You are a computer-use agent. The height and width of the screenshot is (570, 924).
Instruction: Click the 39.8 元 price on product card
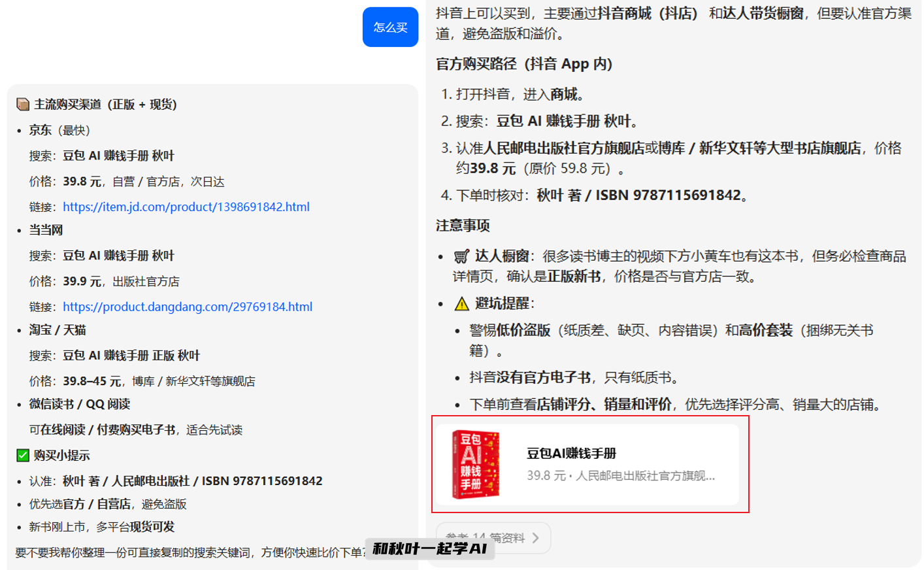[542, 477]
